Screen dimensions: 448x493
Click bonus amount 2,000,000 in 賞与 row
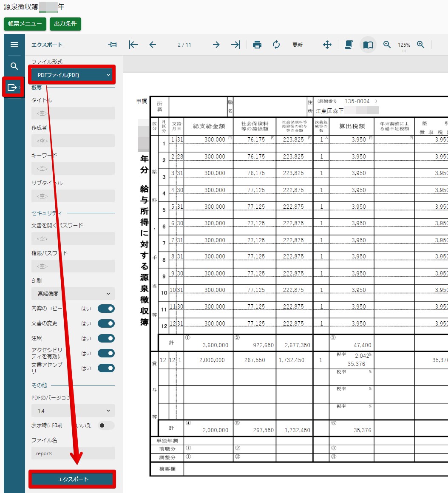pyautogui.click(x=212, y=360)
